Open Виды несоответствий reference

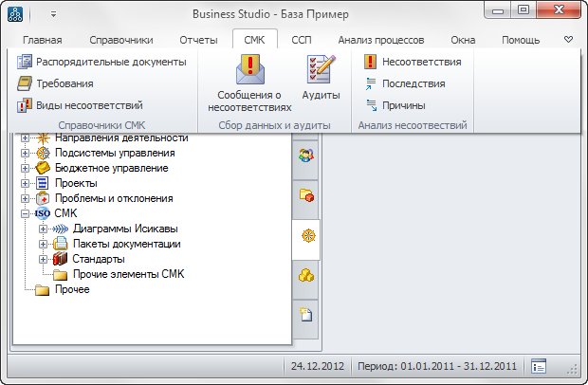click(x=80, y=105)
